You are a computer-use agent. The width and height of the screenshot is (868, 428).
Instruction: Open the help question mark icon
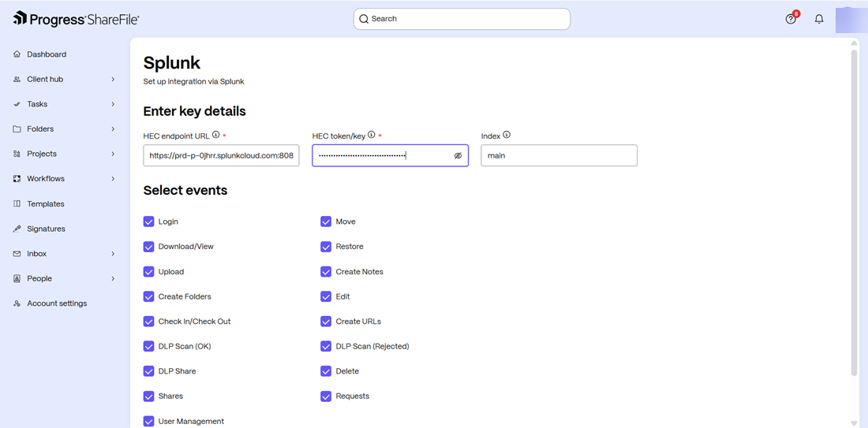(x=791, y=19)
